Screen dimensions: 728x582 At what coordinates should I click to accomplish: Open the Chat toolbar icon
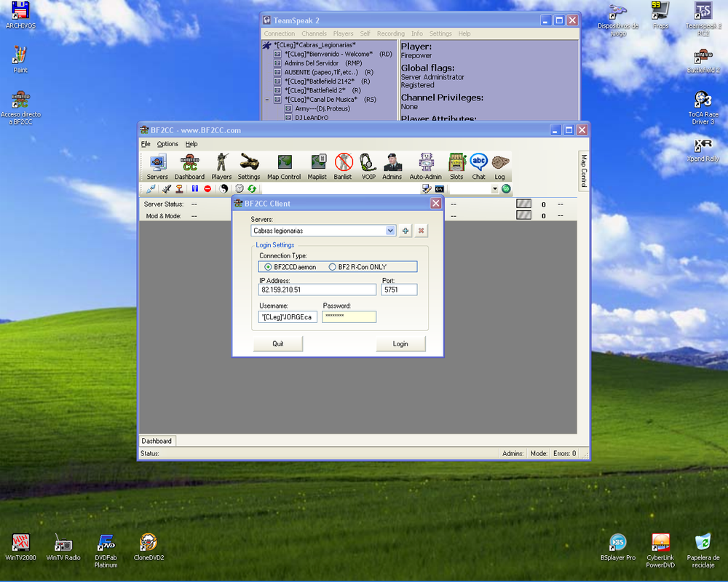(x=479, y=167)
